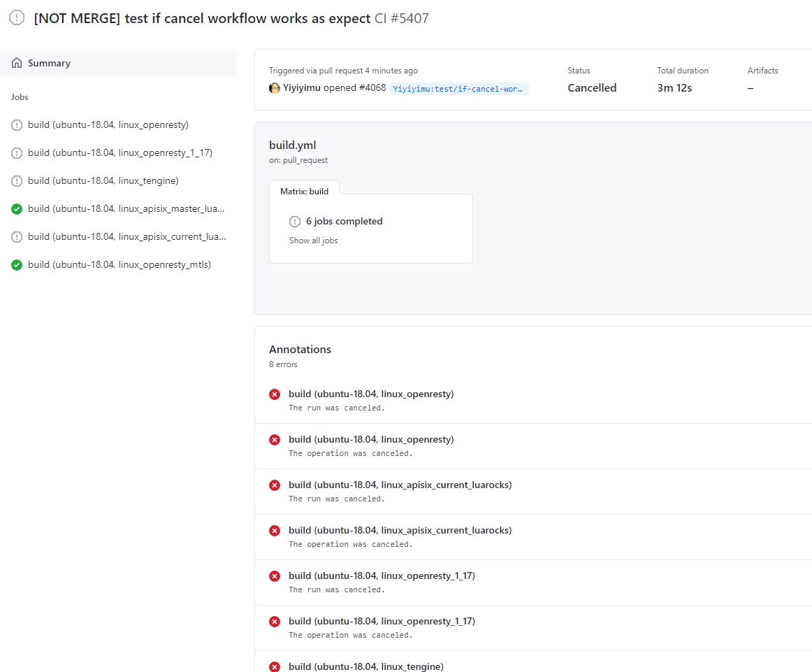Open annotation title linux_openresty_1_17 run canceled

tap(382, 576)
